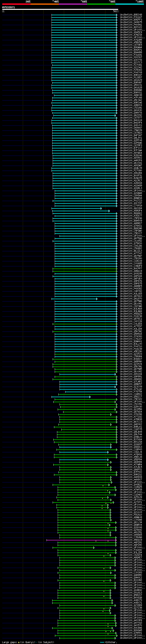The image size is (146, 644).
Task: Select hit UniRef100_P04709
Action: point(131,72)
